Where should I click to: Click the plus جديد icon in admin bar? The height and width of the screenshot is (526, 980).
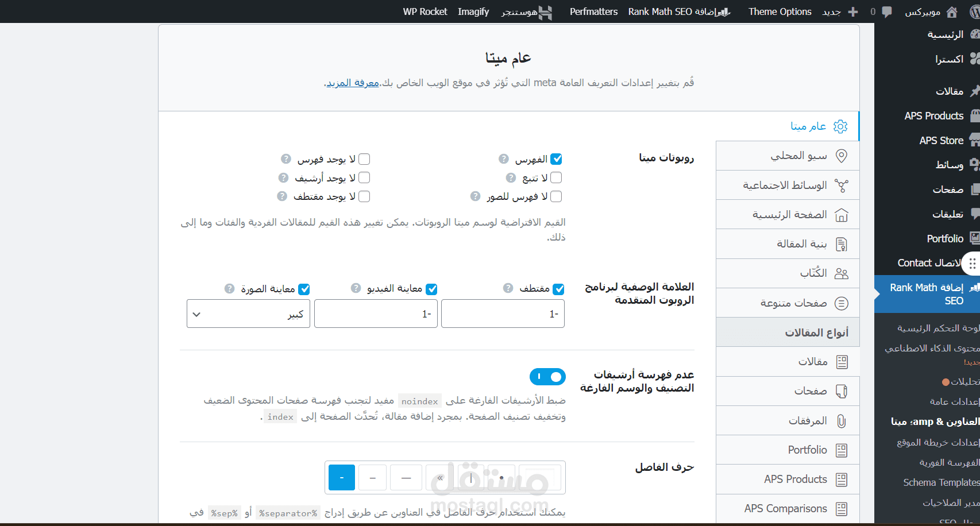point(853,11)
